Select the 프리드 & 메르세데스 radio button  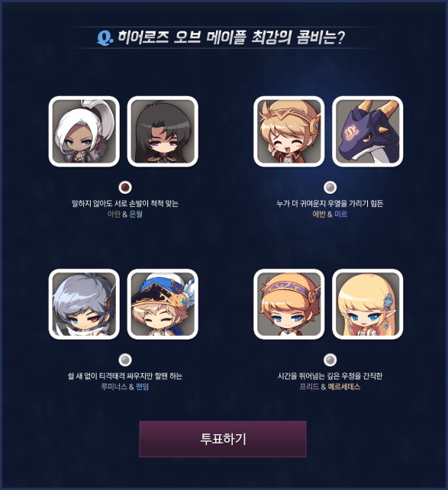coord(330,359)
